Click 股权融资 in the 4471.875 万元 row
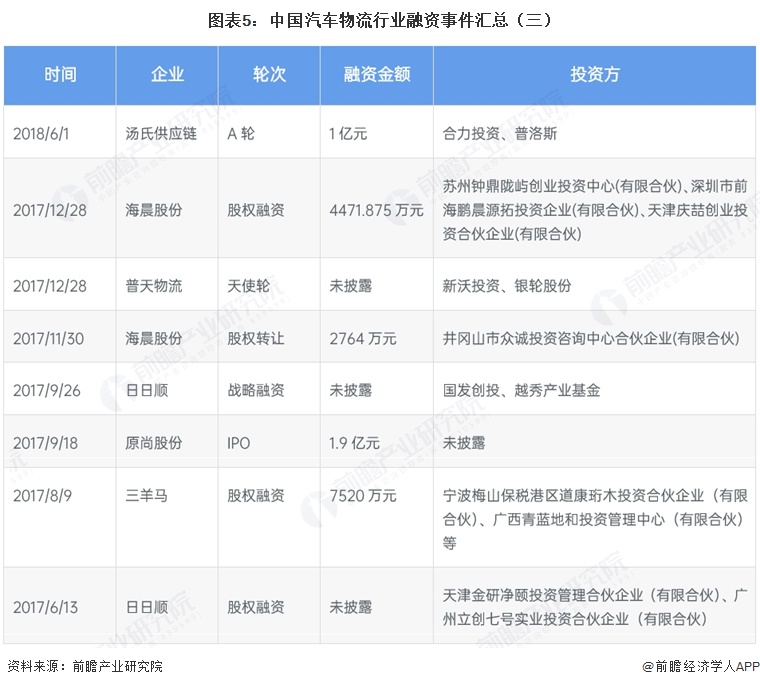Viewport: 760px width, 687px height. [x=256, y=210]
